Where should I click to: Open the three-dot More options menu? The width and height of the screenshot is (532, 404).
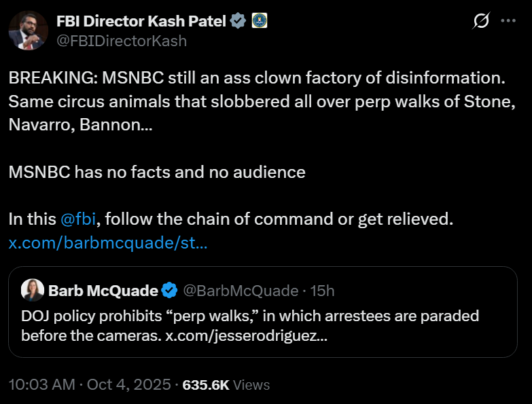click(x=508, y=21)
